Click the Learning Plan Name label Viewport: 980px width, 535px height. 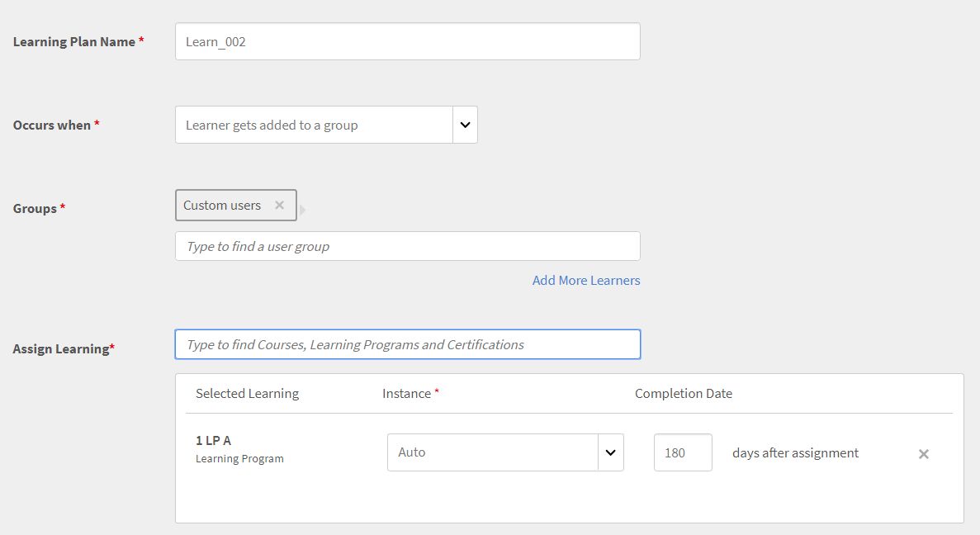74,41
